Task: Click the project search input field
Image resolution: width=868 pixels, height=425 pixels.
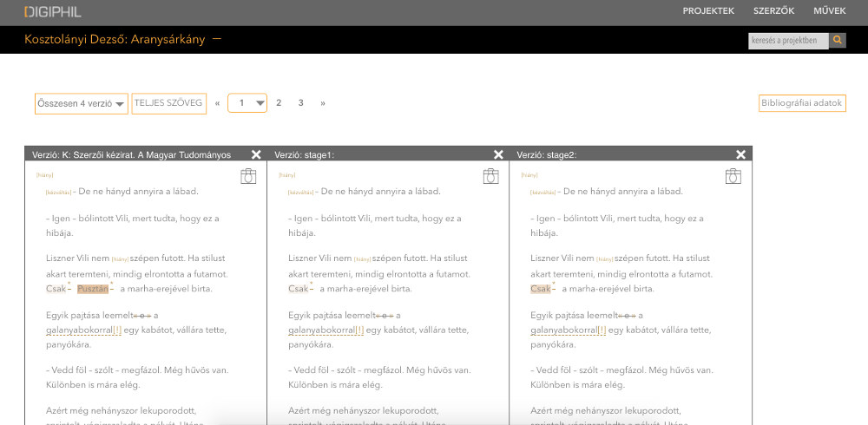Action: (788, 40)
